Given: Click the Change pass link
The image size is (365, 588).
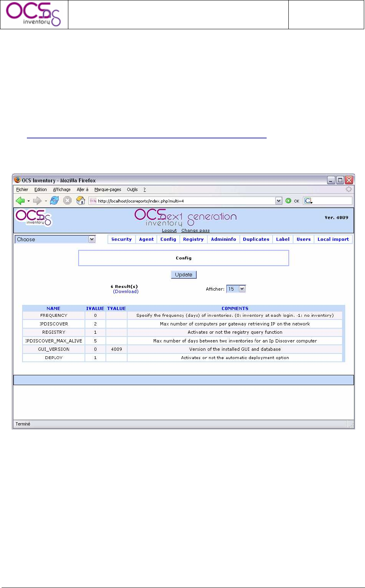Looking at the screenshot, I should click(196, 231).
